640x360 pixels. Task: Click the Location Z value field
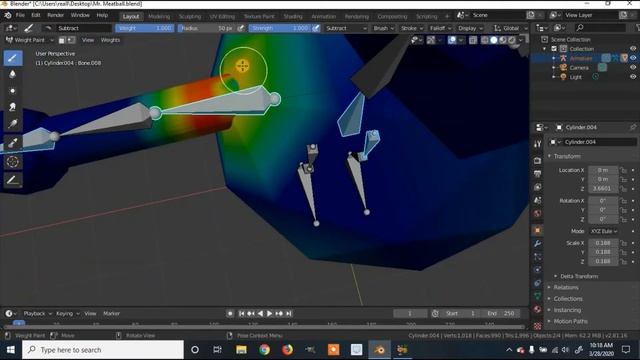coord(602,189)
